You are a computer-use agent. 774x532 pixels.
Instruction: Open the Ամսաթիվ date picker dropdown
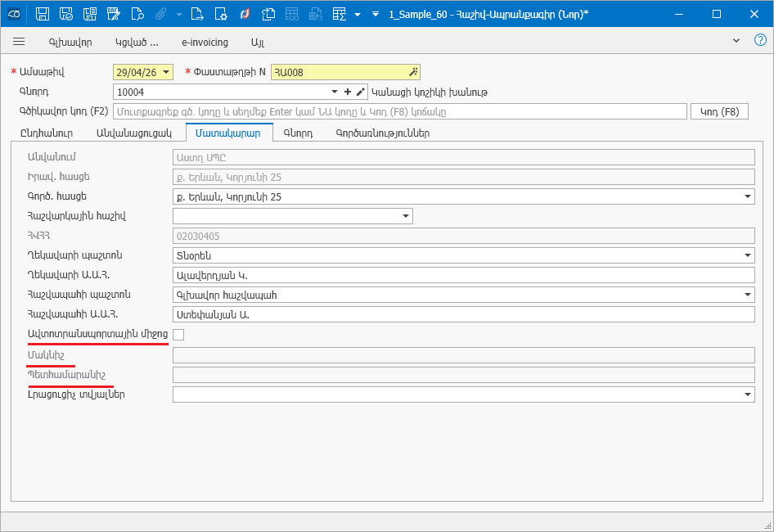pos(166,72)
